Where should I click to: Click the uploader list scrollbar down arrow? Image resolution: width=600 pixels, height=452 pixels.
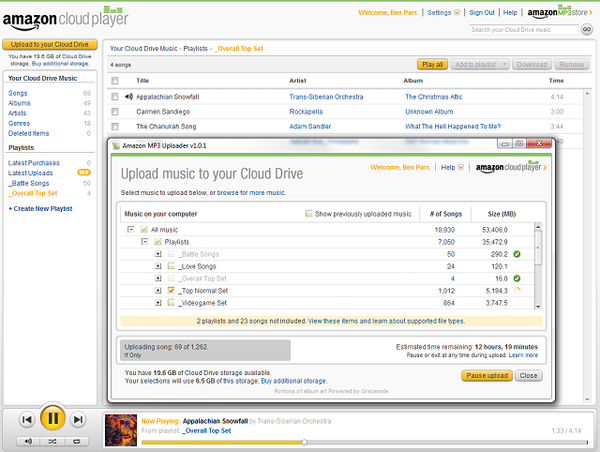[x=538, y=306]
